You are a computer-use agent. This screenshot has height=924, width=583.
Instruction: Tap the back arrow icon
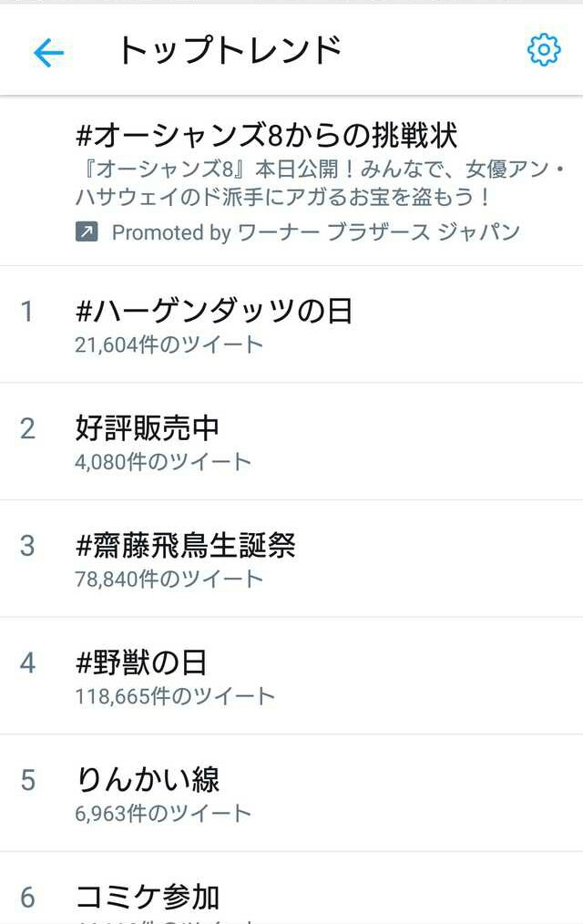point(48,53)
